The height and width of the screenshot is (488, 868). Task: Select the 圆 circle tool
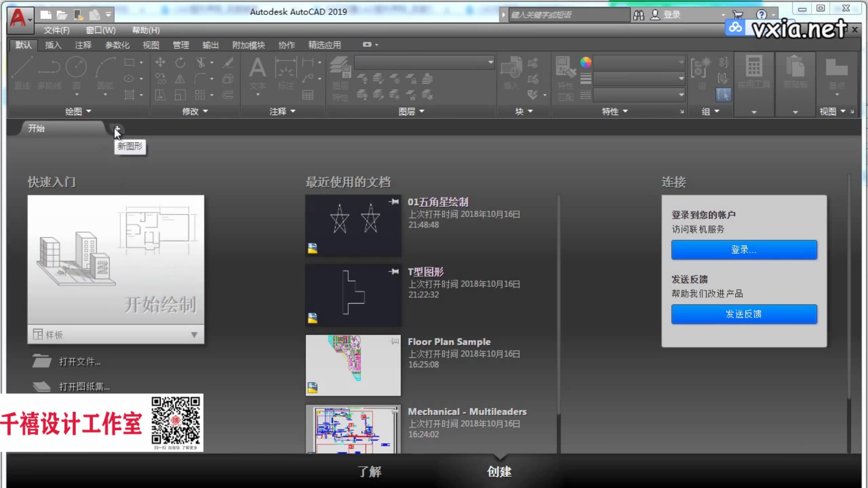pos(76,72)
